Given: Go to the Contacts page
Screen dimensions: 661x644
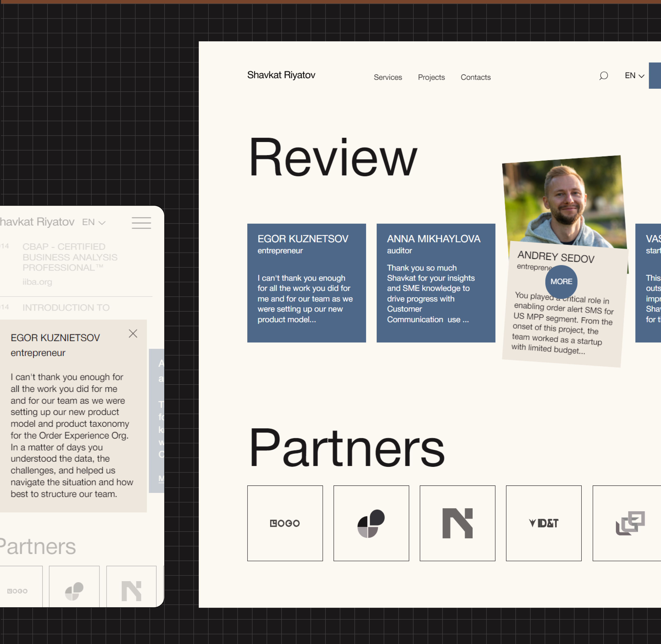Looking at the screenshot, I should coord(475,78).
